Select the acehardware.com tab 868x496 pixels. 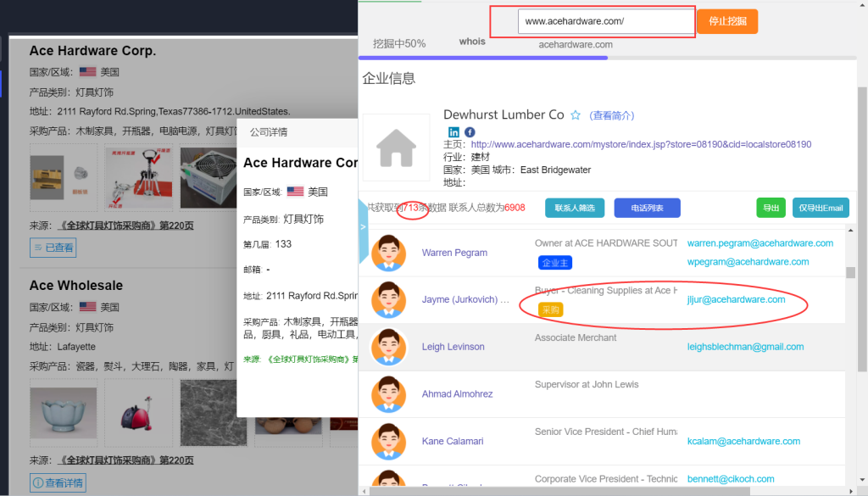[x=576, y=44]
